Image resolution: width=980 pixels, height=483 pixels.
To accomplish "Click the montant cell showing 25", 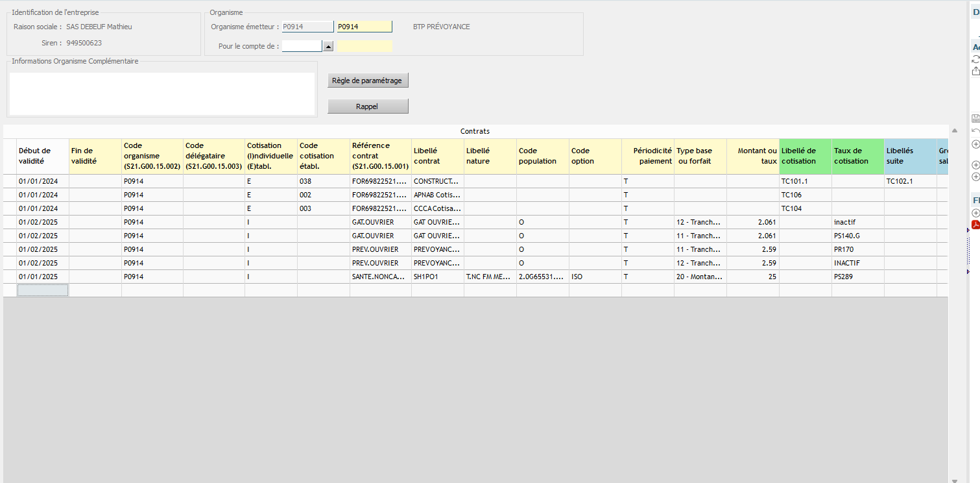I will click(752, 277).
